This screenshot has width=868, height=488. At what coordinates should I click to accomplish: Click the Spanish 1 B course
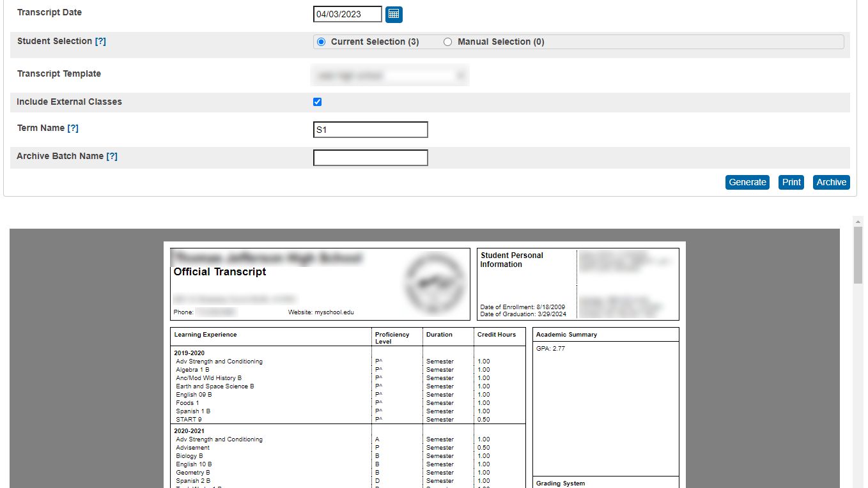click(193, 411)
